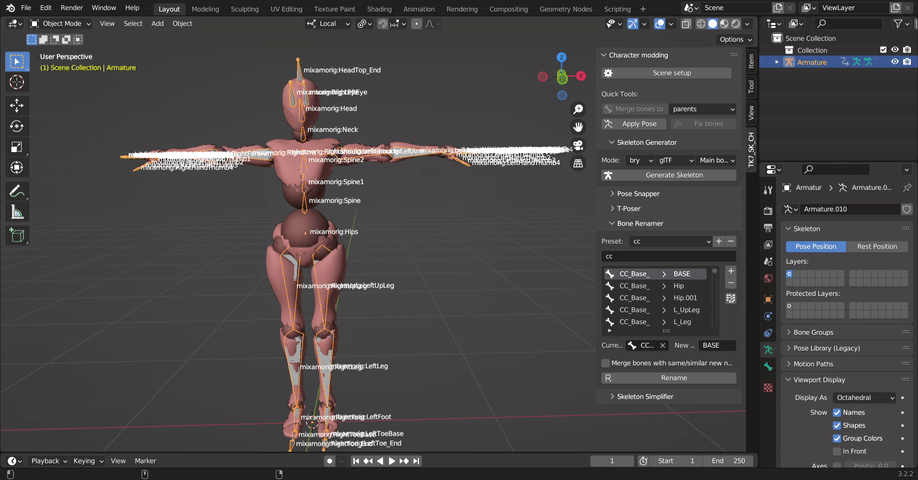Expand Armature tree row in outliner
This screenshot has width=918, height=480.
[777, 62]
